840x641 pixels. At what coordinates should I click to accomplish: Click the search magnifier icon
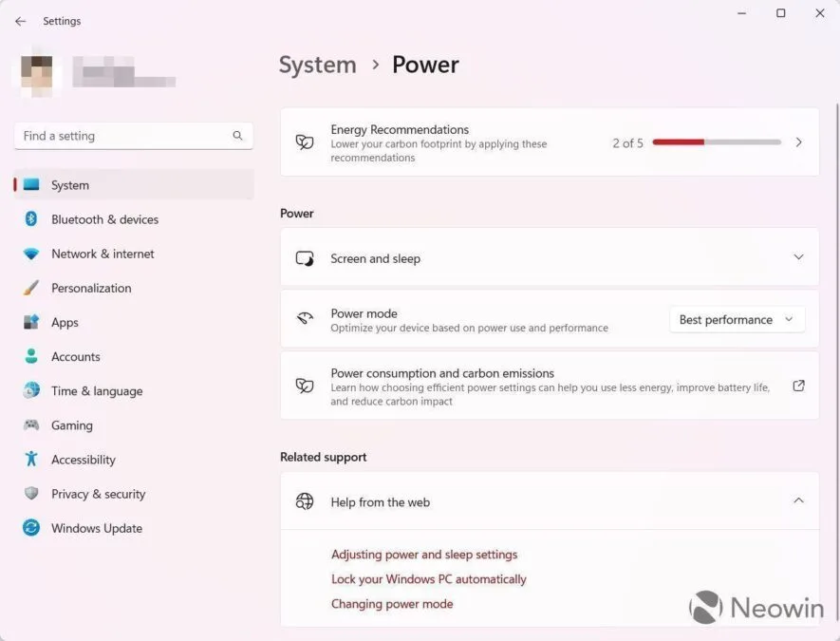pos(237,136)
